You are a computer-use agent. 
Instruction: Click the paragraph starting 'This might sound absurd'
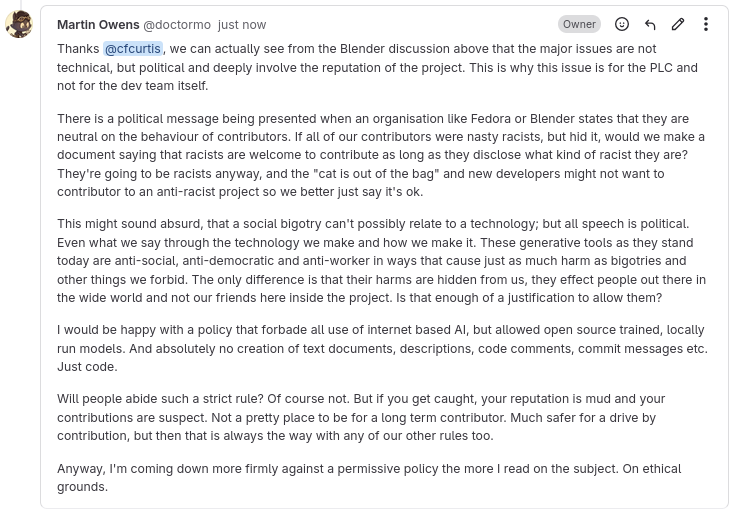click(x=380, y=261)
